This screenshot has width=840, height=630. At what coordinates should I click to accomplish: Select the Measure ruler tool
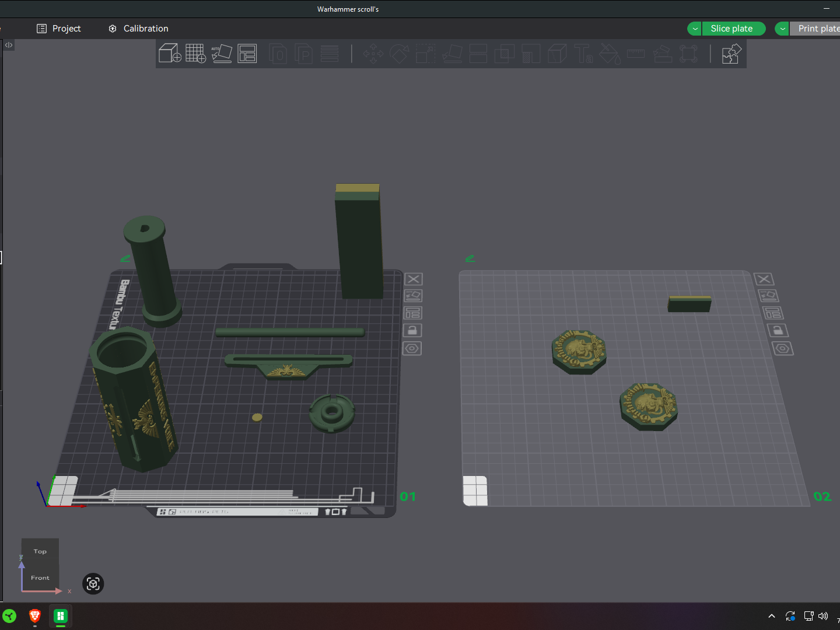click(x=636, y=54)
